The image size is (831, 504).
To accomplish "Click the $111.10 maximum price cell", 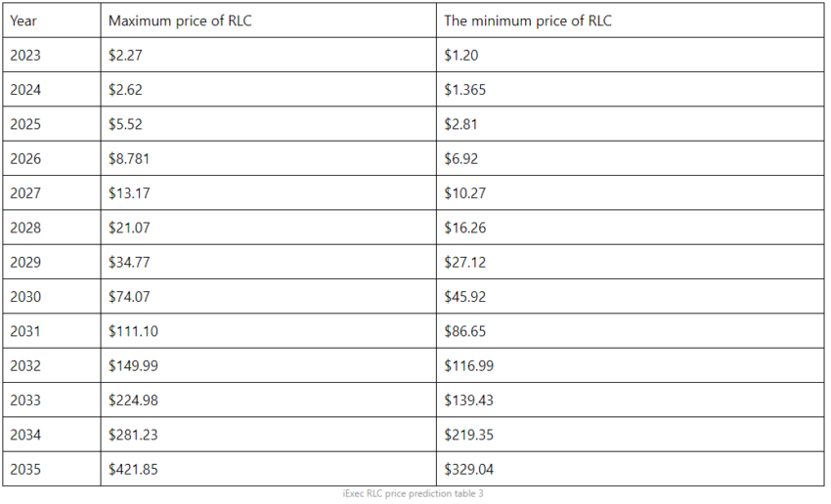I will 269,331.
